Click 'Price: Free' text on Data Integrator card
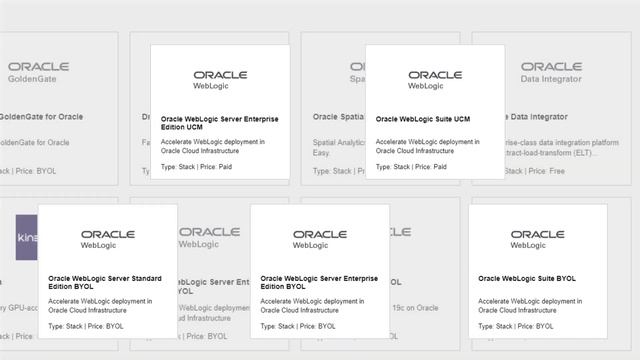This screenshot has width=640, height=360. (547, 171)
